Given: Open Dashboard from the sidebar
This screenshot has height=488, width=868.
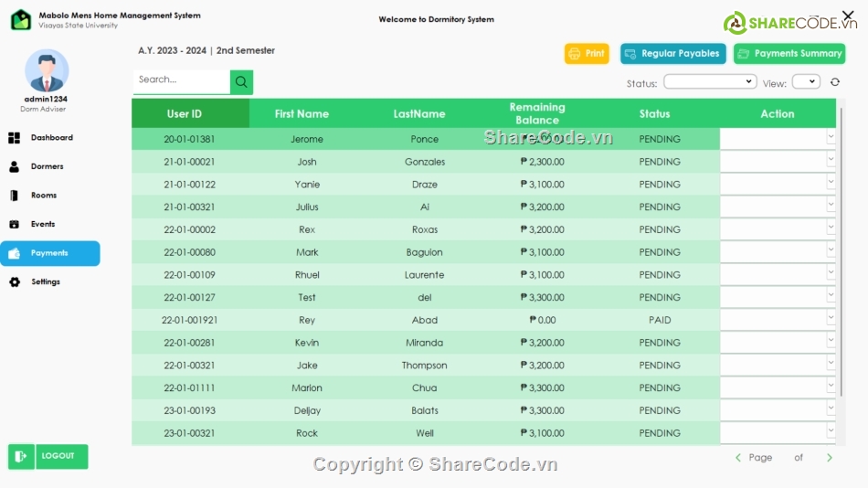Looking at the screenshot, I should pyautogui.click(x=51, y=138).
